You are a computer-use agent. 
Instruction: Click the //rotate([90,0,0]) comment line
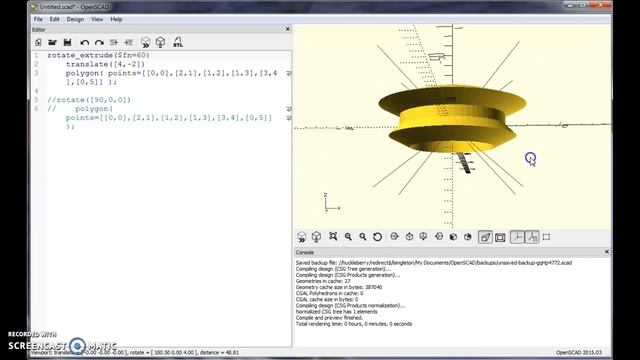(x=89, y=100)
